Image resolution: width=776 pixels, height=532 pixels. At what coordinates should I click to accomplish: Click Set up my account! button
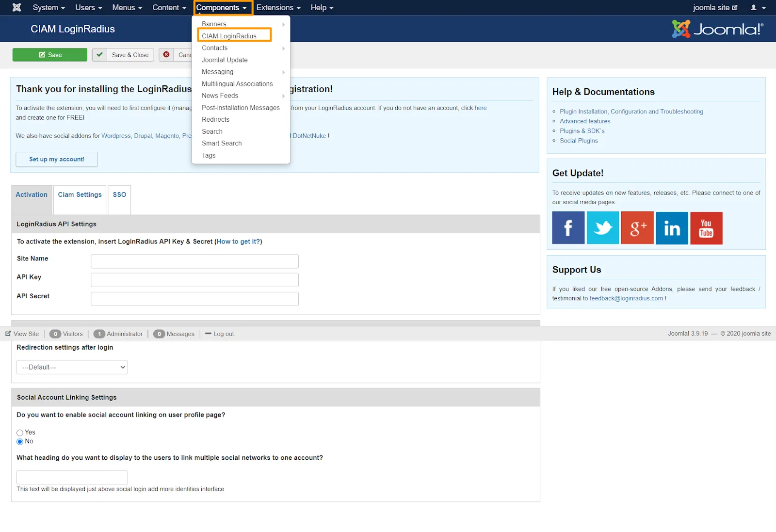(x=57, y=159)
